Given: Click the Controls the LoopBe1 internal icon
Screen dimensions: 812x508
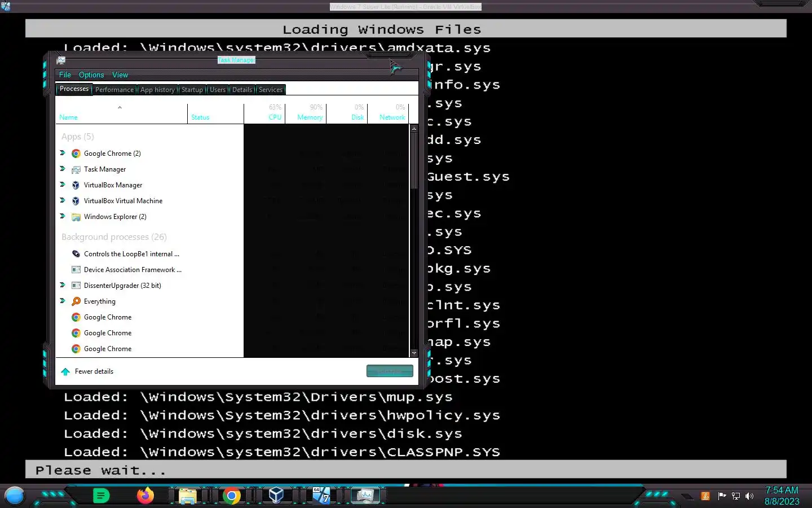Looking at the screenshot, I should coord(76,254).
